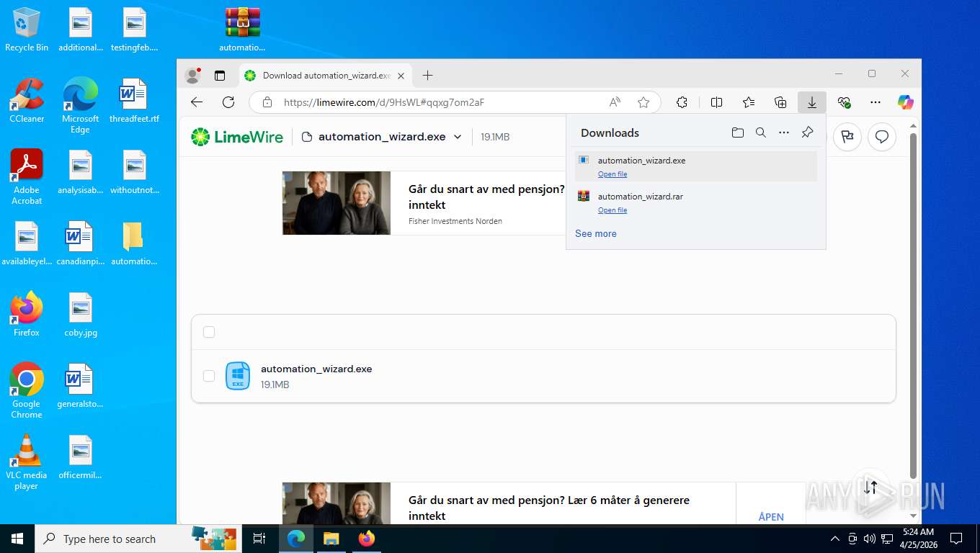Tick the select-all checkbox above file list
Viewport: 980px width, 553px height.
pyautogui.click(x=209, y=332)
